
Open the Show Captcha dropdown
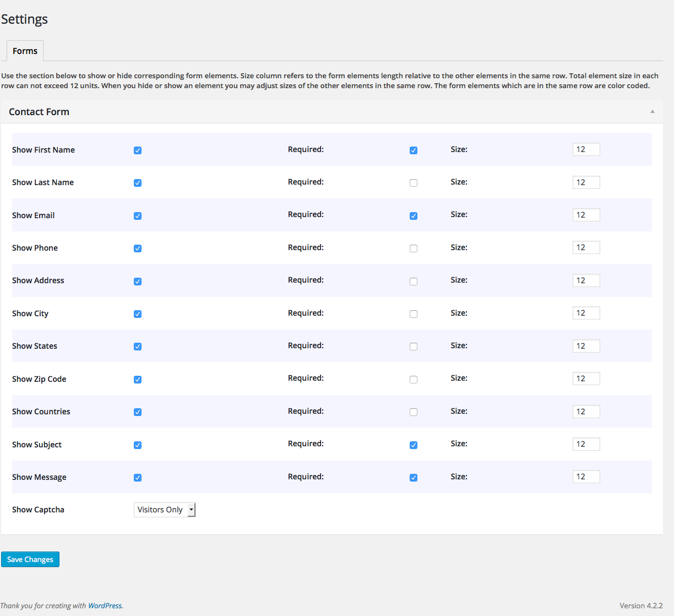[x=165, y=510]
